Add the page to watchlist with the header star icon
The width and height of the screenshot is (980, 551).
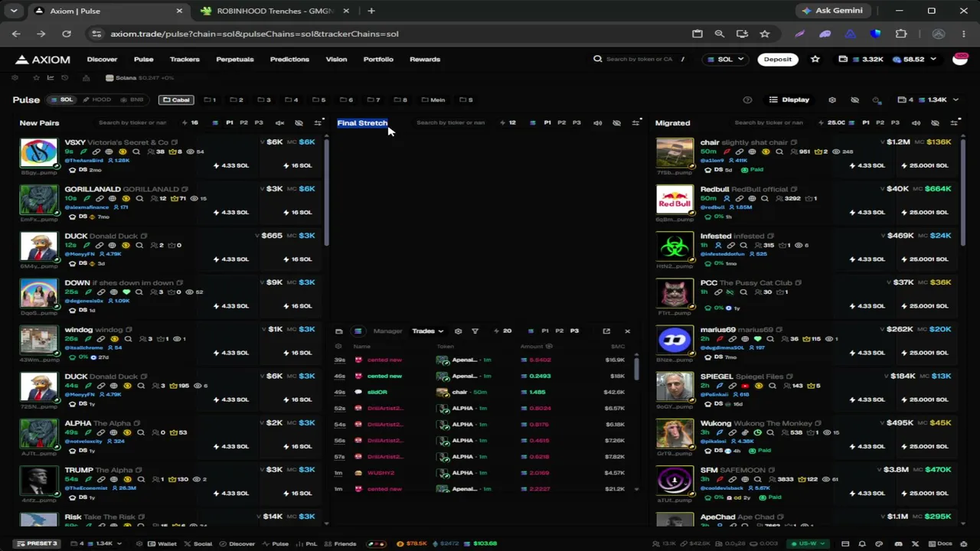pos(815,59)
